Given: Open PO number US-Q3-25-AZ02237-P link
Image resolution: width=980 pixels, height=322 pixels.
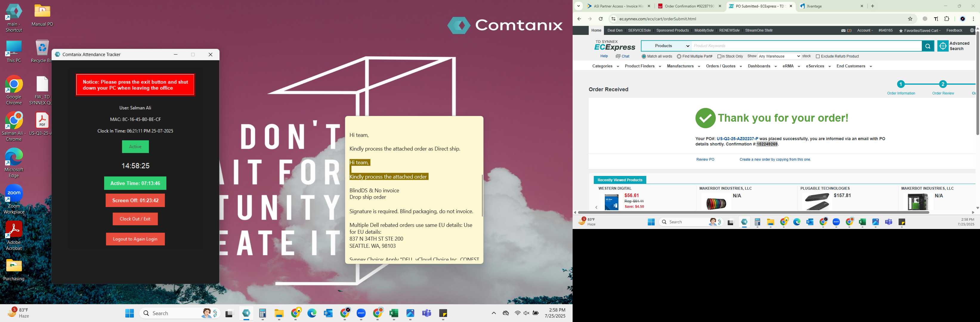Looking at the screenshot, I should click(737, 139).
